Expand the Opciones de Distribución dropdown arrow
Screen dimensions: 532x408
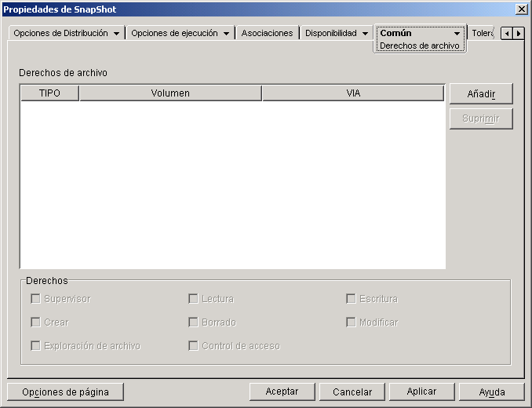click(116, 34)
